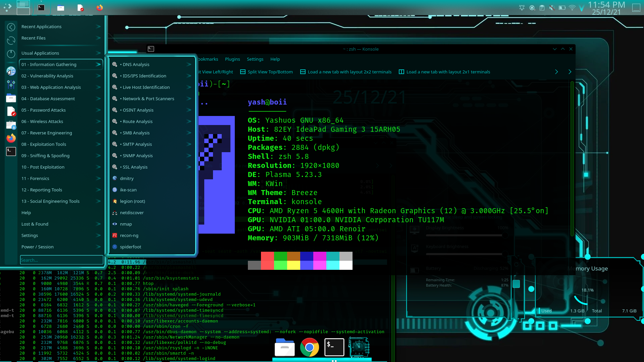Screen dimensions: 644x362
Task: Switch to second virtual desktop in pager
Action: pos(23,11)
